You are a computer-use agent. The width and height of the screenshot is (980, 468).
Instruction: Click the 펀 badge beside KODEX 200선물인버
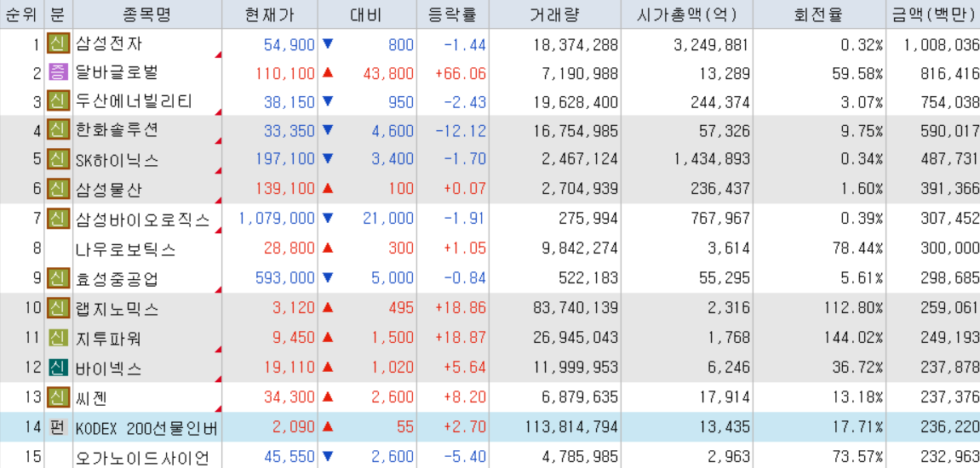58,427
